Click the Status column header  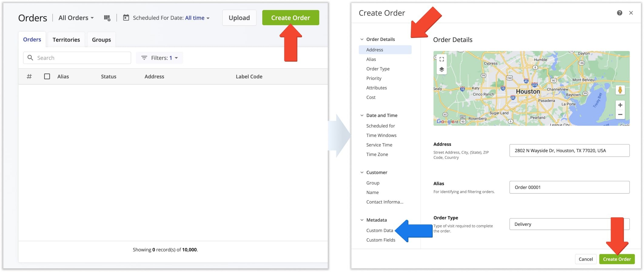point(109,76)
